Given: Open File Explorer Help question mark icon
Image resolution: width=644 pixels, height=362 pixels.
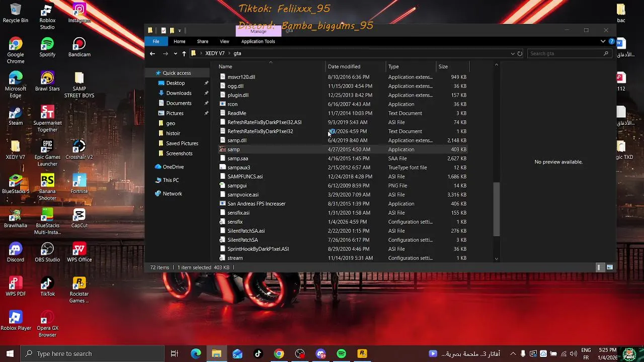Looking at the screenshot, I should (612, 41).
